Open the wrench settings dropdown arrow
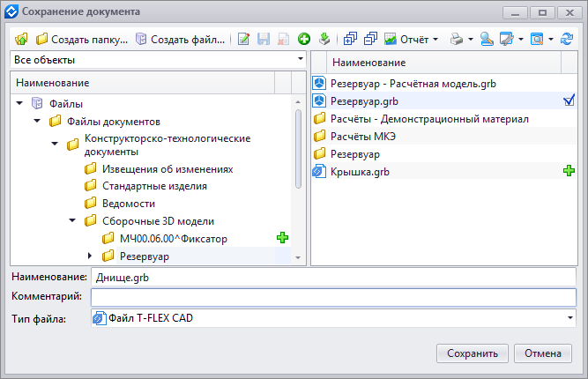 click(x=520, y=39)
